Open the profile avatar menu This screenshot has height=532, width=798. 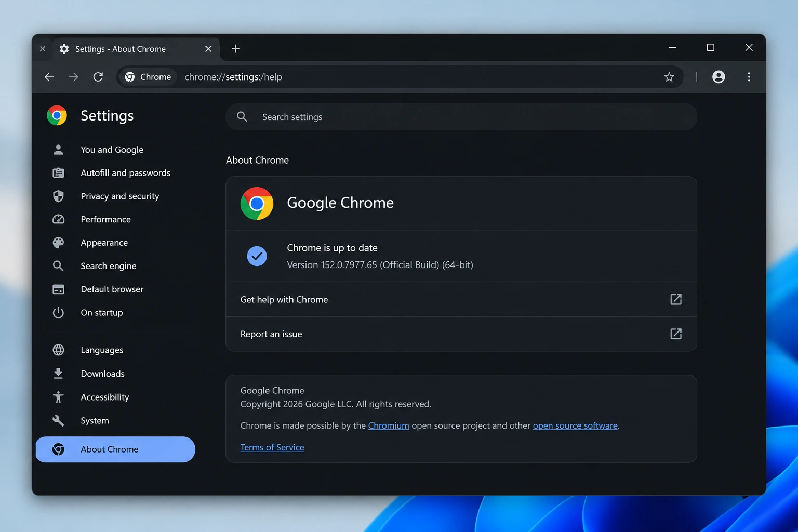point(719,77)
